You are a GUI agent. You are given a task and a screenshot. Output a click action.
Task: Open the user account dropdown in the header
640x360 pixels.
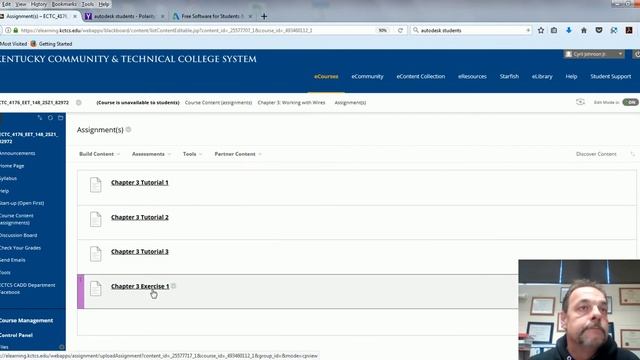tap(594, 54)
